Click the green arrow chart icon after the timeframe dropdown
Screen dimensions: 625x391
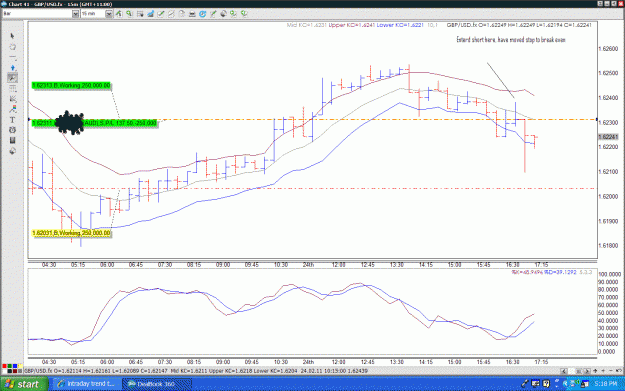119,14
